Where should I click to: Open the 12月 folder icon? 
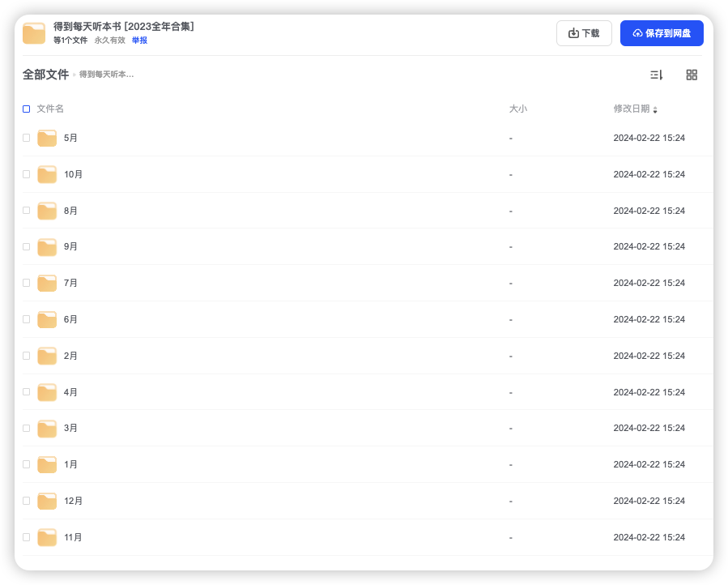[47, 501]
